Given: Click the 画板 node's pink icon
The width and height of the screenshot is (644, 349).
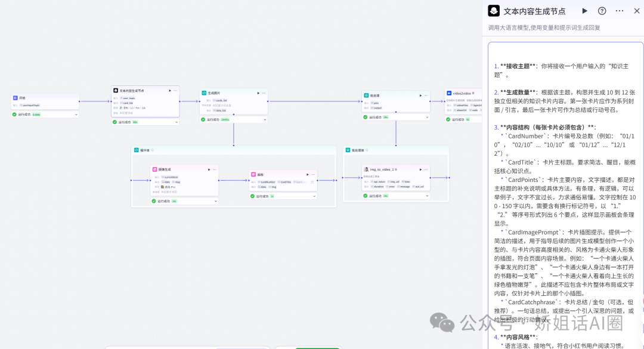Looking at the screenshot, I should click(x=253, y=174).
